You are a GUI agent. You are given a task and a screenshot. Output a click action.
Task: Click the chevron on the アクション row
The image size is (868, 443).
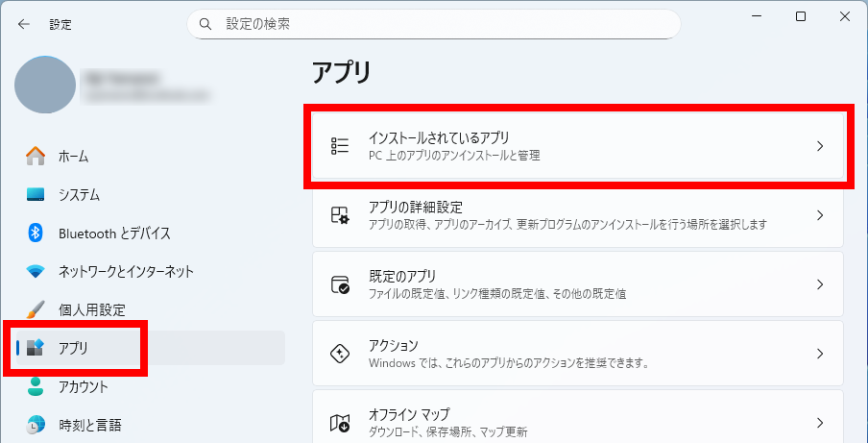coord(819,354)
